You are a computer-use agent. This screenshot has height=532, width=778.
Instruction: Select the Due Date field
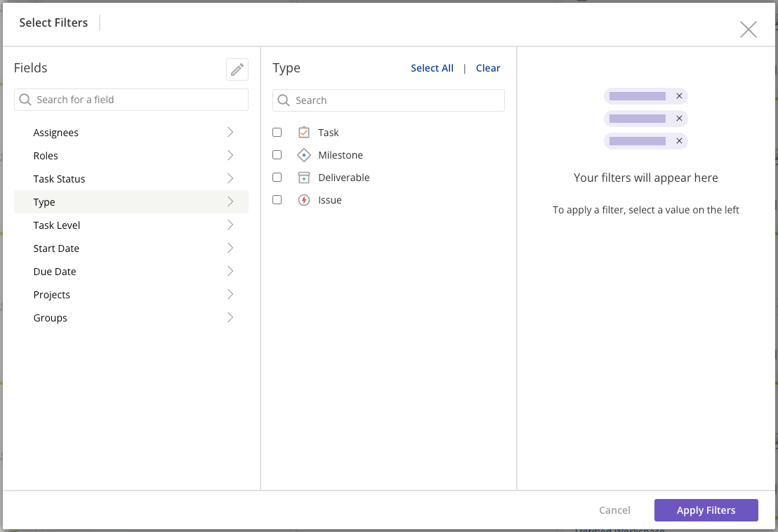coord(131,271)
